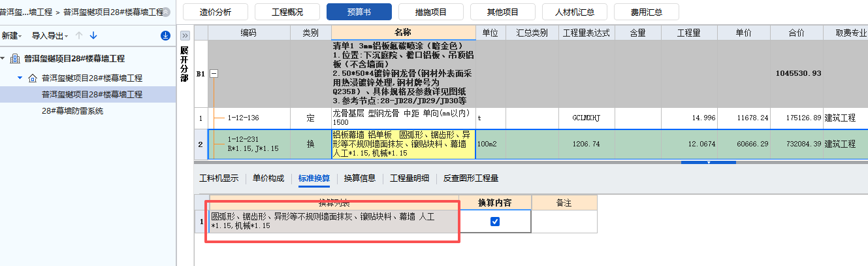Click the expand panel double-arrow icon
The height and width of the screenshot is (266, 868).
click(185, 35)
